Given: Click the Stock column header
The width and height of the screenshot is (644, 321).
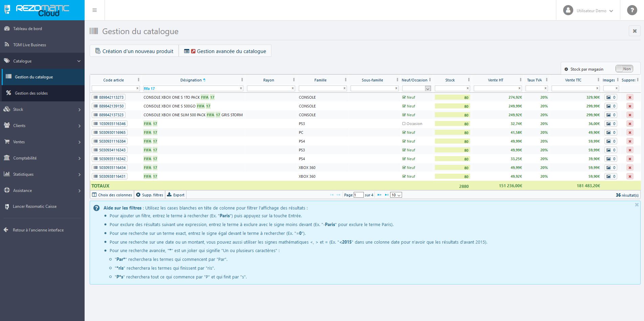Looking at the screenshot, I should click(x=450, y=80).
